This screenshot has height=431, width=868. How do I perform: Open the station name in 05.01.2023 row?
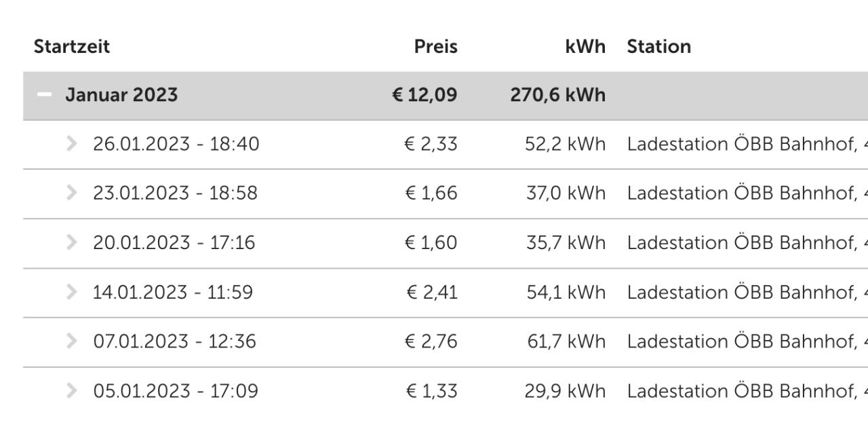click(x=747, y=391)
